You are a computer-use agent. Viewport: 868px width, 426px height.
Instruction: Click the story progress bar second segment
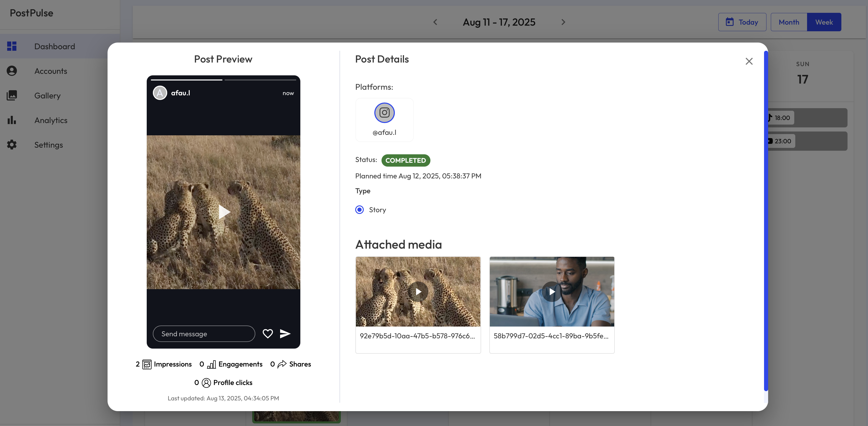[260, 80]
